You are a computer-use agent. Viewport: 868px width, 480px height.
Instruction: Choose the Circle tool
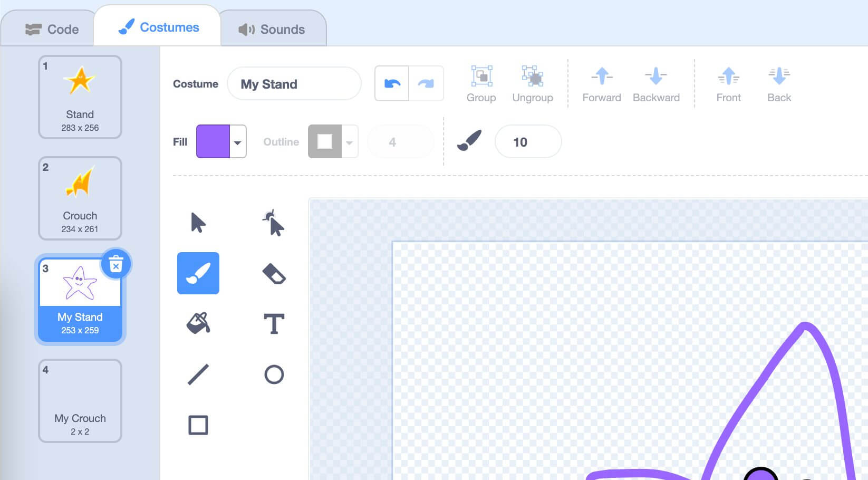tap(274, 375)
